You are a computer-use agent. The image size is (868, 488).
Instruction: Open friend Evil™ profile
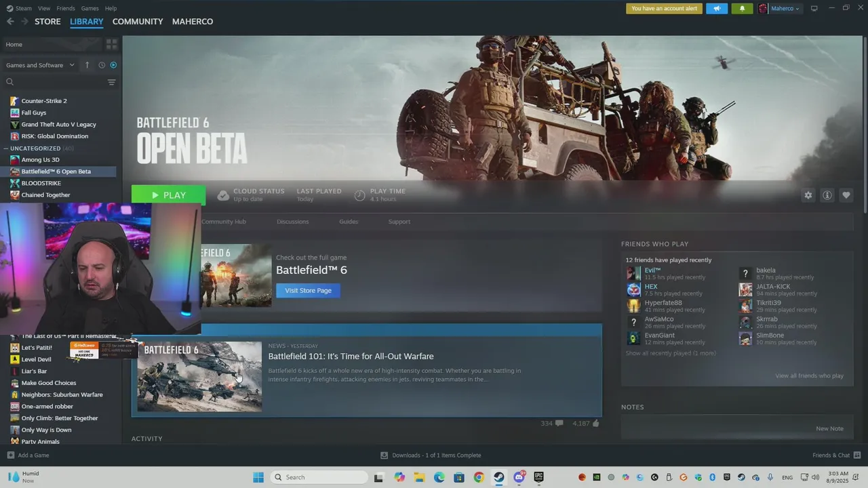click(x=652, y=270)
